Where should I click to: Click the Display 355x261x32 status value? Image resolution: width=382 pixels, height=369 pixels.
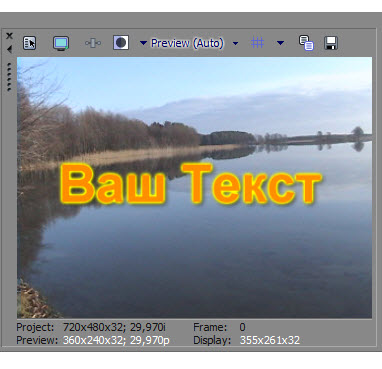[x=270, y=340]
